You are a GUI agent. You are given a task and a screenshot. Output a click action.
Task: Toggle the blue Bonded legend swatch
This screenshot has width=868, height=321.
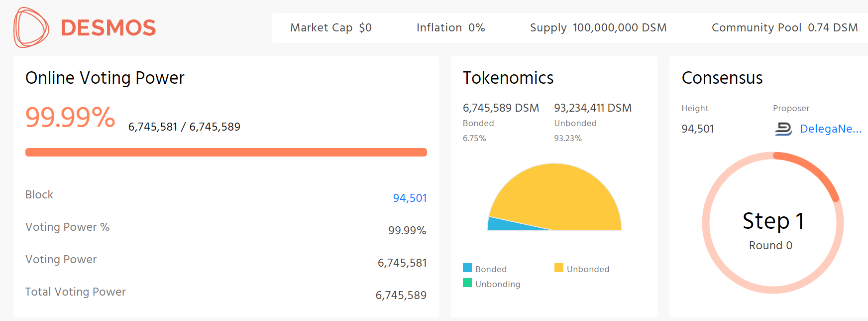(467, 268)
